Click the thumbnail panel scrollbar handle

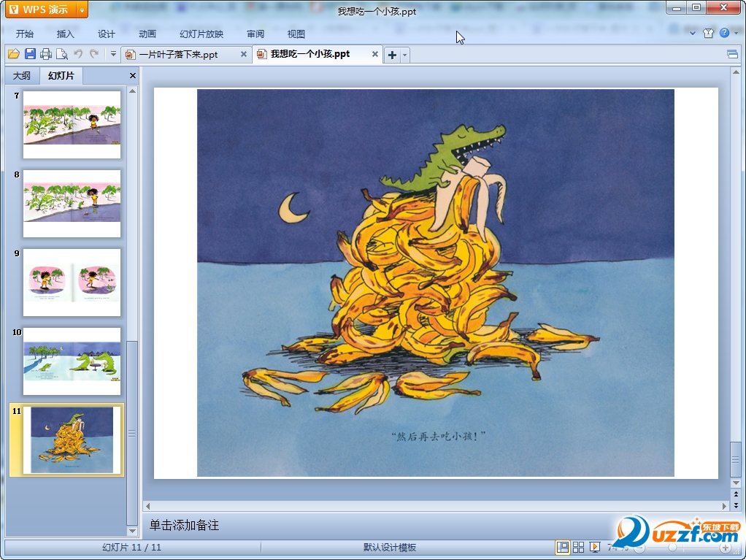click(x=132, y=432)
